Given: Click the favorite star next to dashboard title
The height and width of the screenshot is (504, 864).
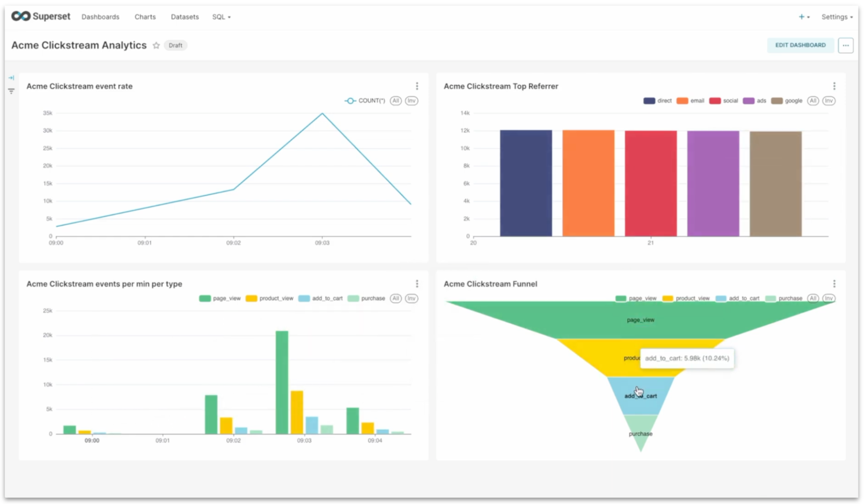Looking at the screenshot, I should [156, 46].
